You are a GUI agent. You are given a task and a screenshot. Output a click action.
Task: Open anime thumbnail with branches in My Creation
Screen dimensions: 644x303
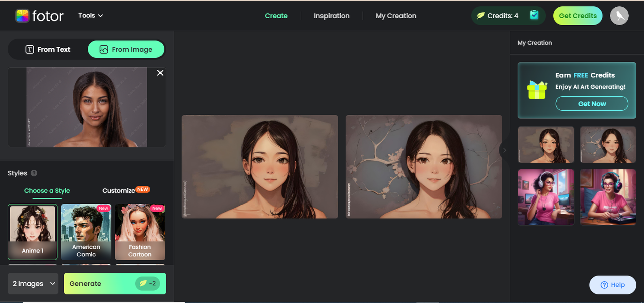coord(608,145)
